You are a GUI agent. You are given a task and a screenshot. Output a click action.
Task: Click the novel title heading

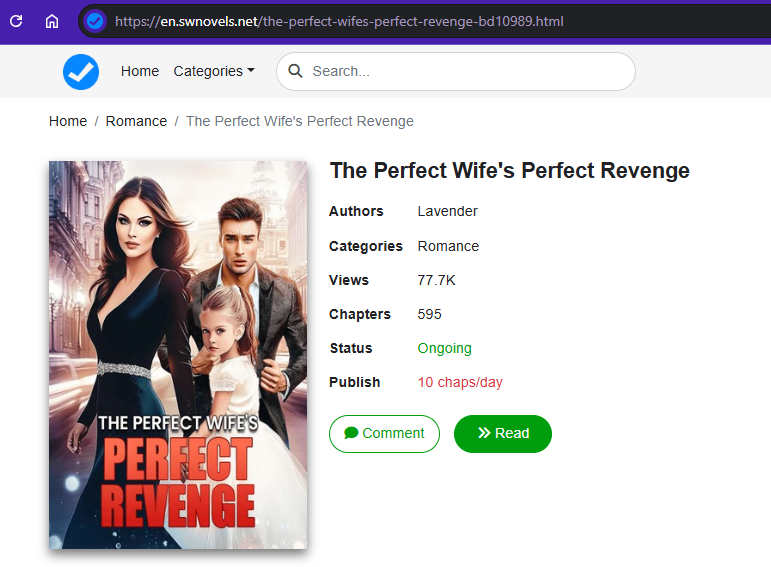pyautogui.click(x=509, y=171)
